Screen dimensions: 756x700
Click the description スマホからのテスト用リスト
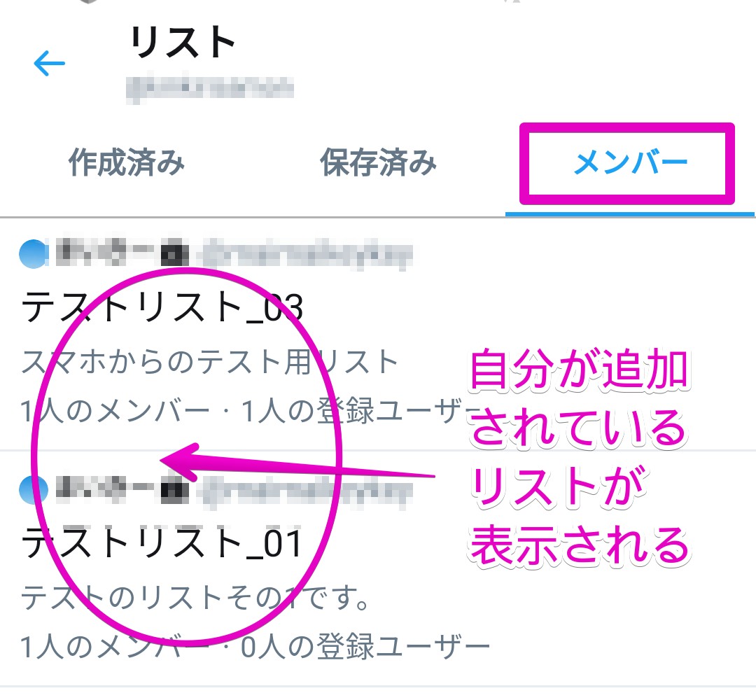pos(210,362)
